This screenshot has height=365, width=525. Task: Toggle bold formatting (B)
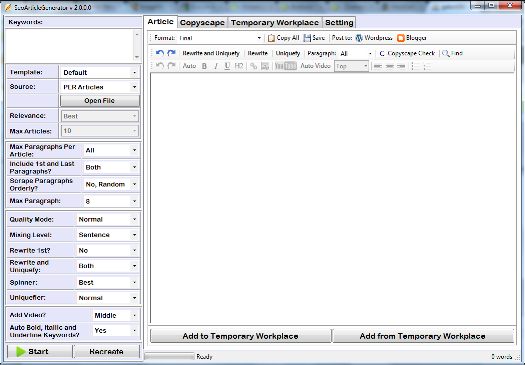coord(204,66)
